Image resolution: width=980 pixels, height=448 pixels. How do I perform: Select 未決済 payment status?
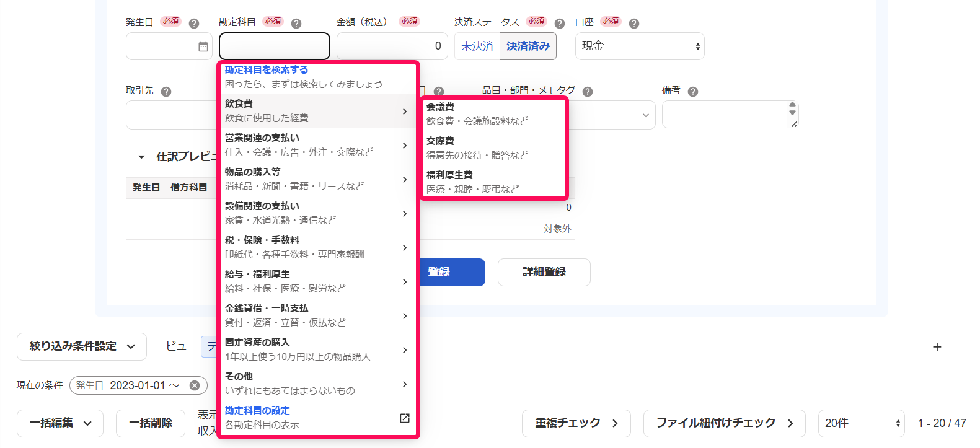pos(477,46)
